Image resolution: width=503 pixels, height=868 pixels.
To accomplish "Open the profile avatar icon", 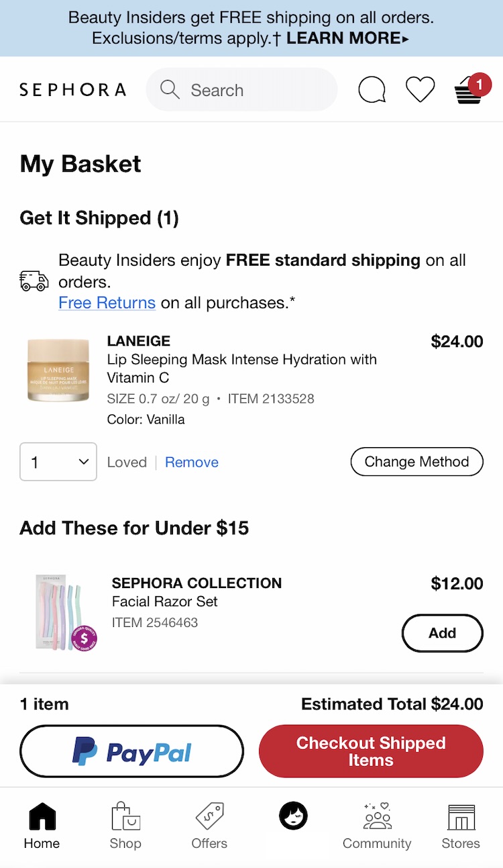I will pyautogui.click(x=293, y=816).
